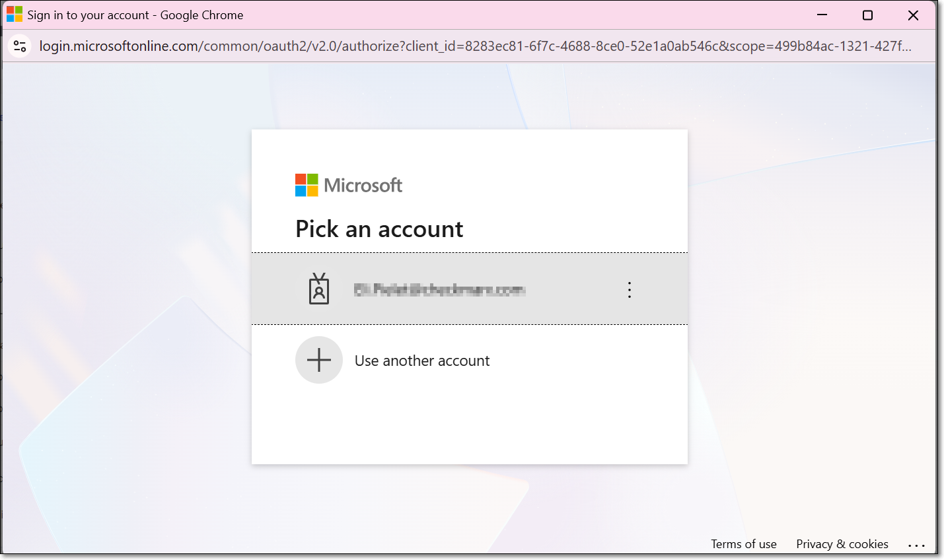The width and height of the screenshot is (944, 560).
Task: Close the sign-in popup window
Action: [x=913, y=15]
